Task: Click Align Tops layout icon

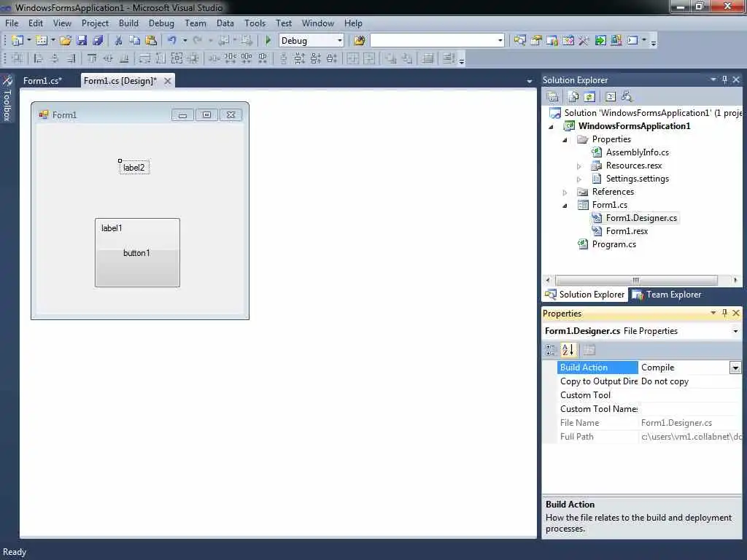Action: pos(91,58)
